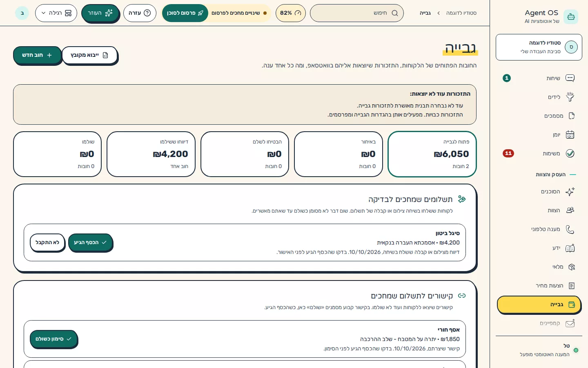
Task: Click the question mark icon on עזרה
Action: click(x=147, y=13)
